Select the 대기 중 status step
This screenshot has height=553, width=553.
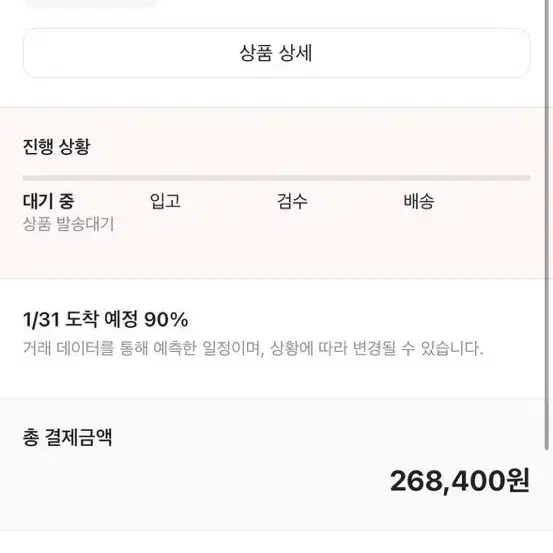49,201
